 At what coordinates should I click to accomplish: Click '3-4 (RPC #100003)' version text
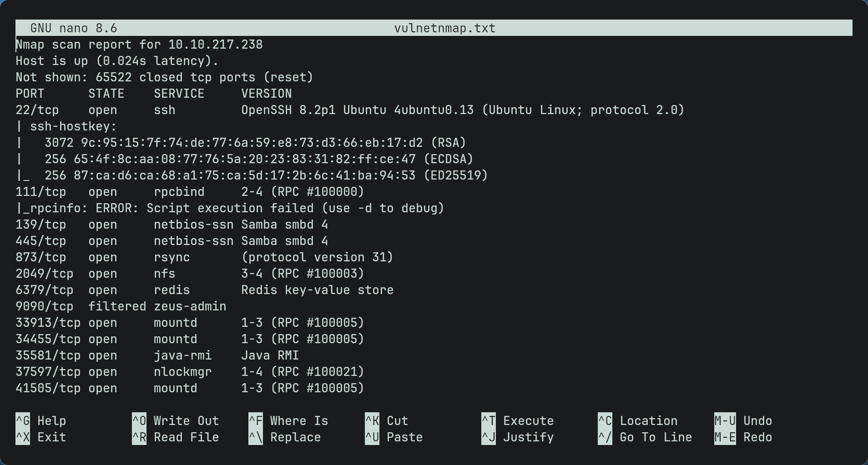(x=303, y=274)
